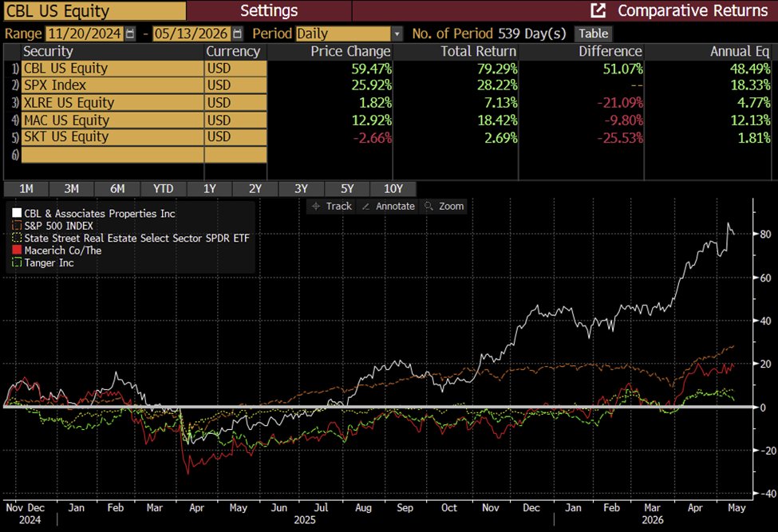Open the Comparative Returns title tab
Screen dimensions: 778x532
(692, 11)
